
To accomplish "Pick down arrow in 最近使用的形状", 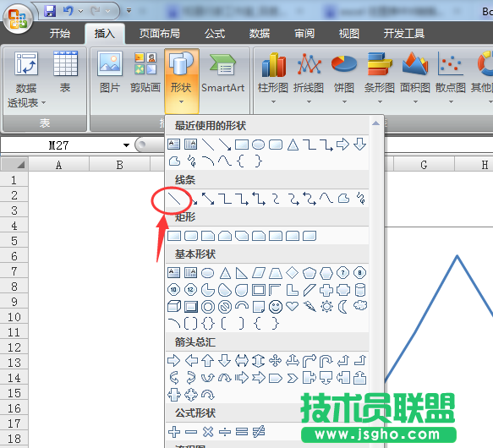I will tap(360, 144).
